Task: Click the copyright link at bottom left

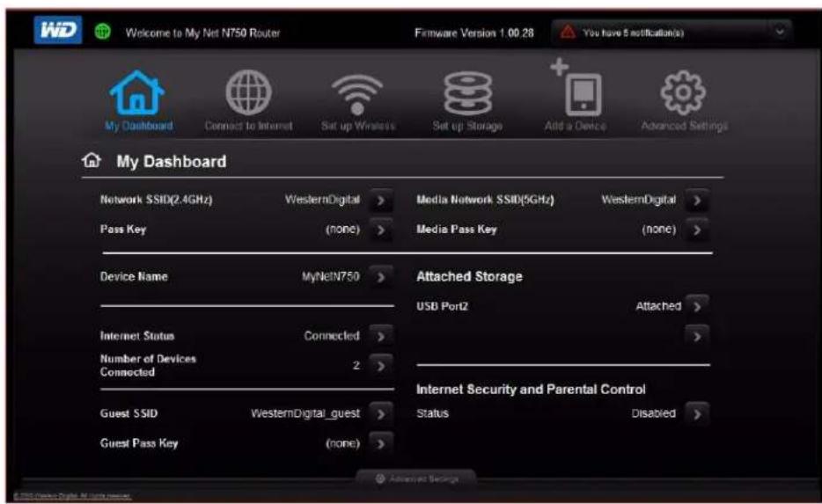Action: pyautogui.click(x=72, y=495)
